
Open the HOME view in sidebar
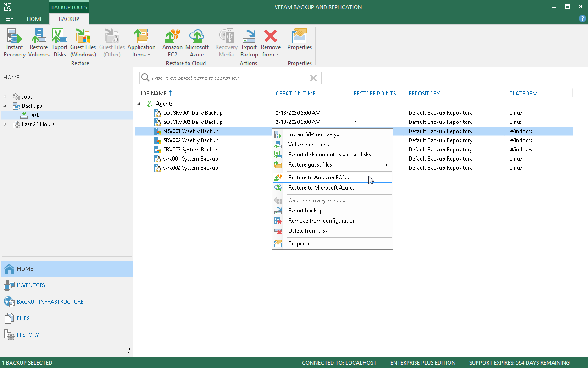pyautogui.click(x=67, y=269)
